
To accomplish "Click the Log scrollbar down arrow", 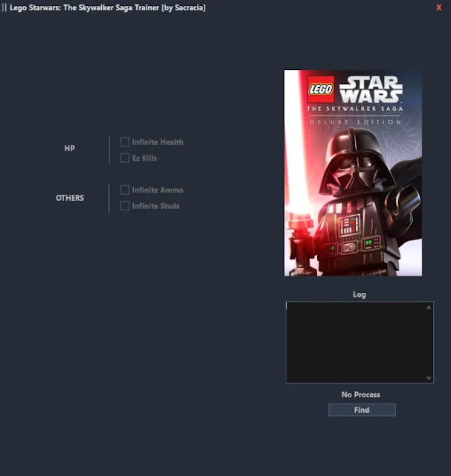I will [x=429, y=379].
